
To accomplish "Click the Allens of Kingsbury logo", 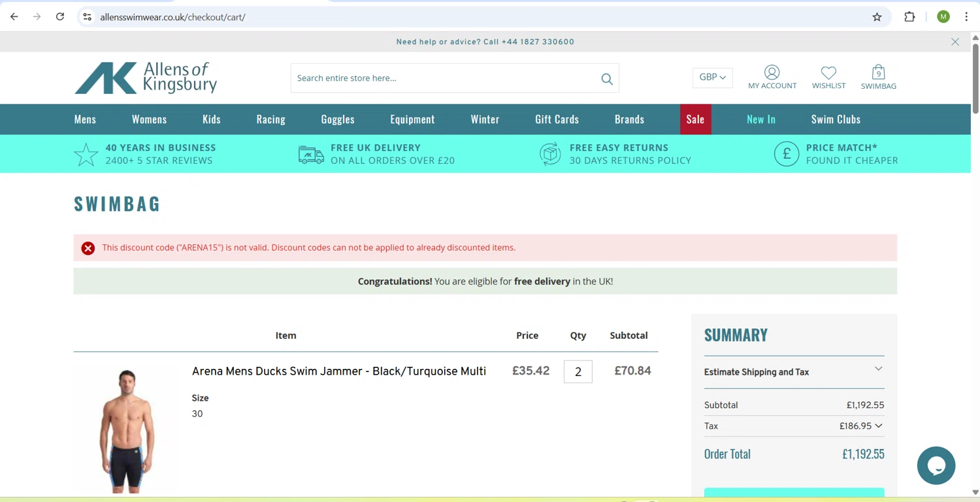I will click(x=146, y=78).
